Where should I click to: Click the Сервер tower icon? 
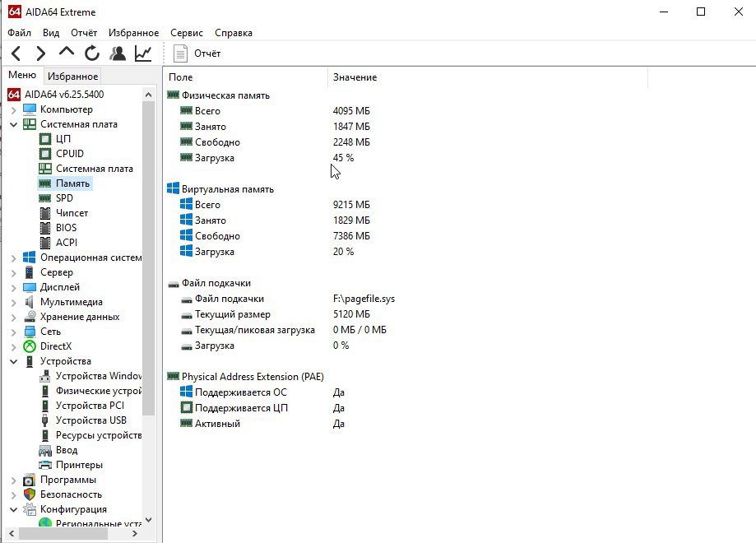coord(30,272)
